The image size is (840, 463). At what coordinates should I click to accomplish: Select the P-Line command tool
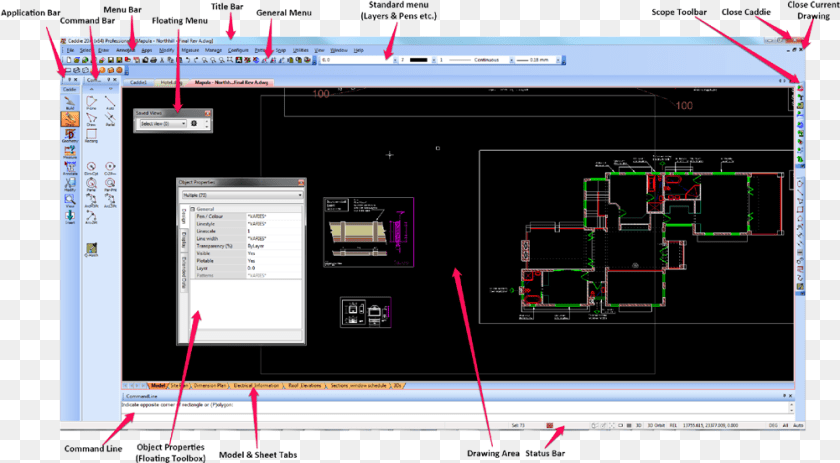92,102
